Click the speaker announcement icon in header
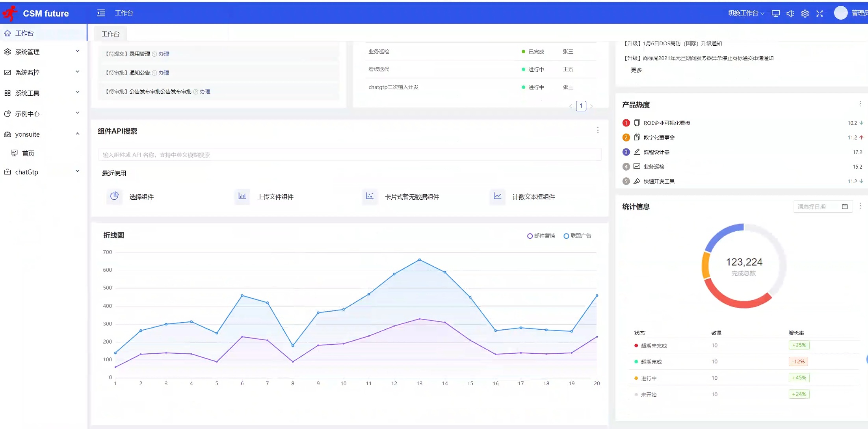The image size is (868, 429). click(790, 13)
